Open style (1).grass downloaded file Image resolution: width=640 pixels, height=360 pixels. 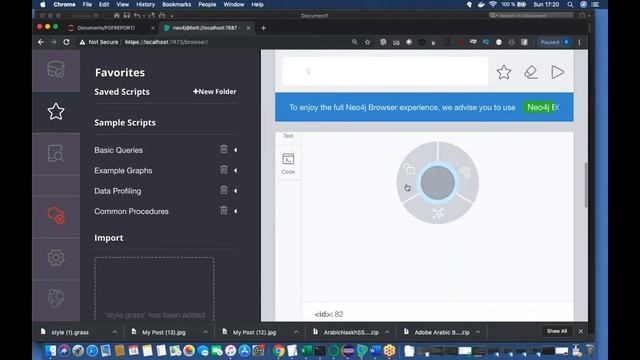(x=70, y=332)
